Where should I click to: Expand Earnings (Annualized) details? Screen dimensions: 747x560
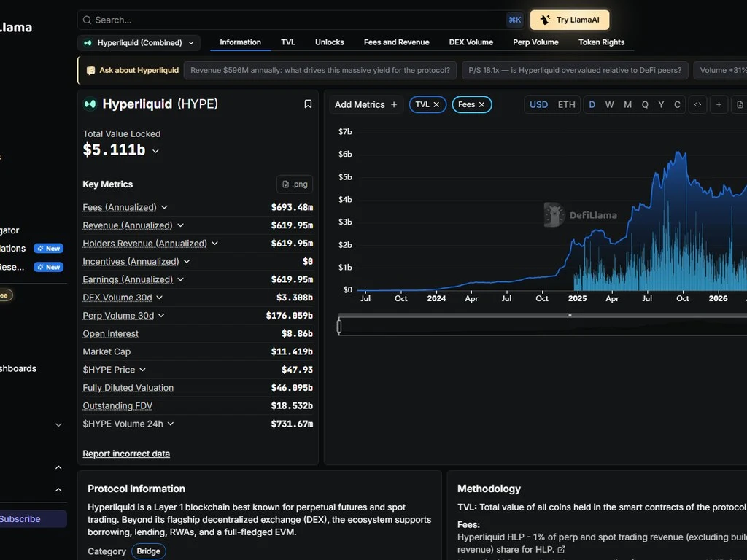tap(181, 279)
